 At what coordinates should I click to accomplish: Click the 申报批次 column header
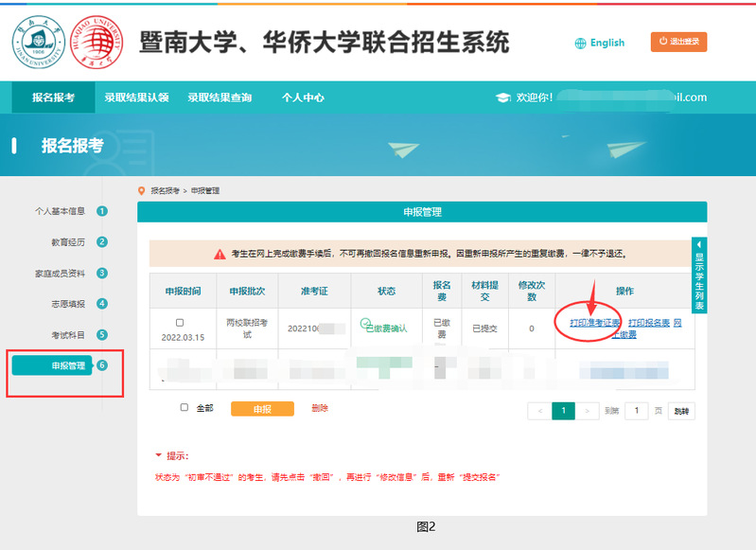tap(247, 291)
